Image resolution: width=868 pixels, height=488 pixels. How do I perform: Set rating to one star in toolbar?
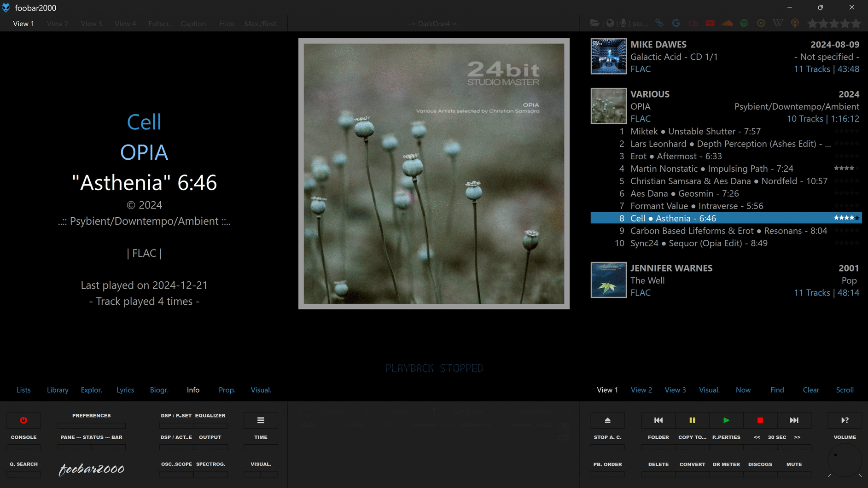click(812, 23)
